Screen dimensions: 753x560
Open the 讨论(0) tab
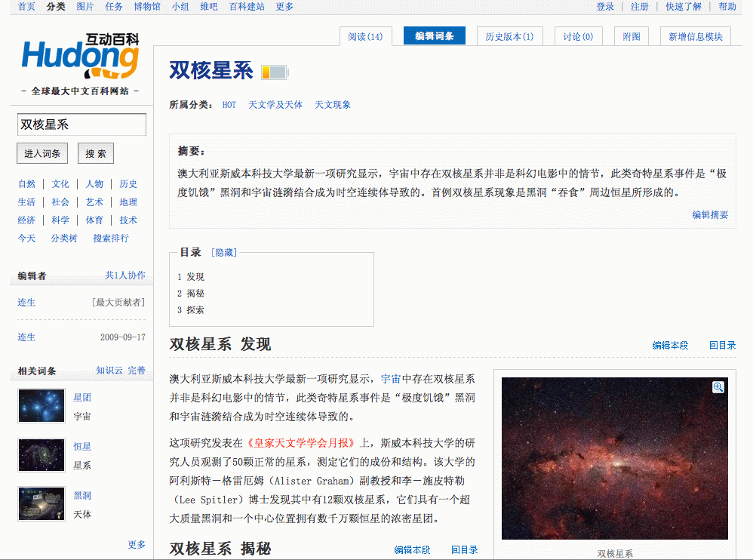578,36
